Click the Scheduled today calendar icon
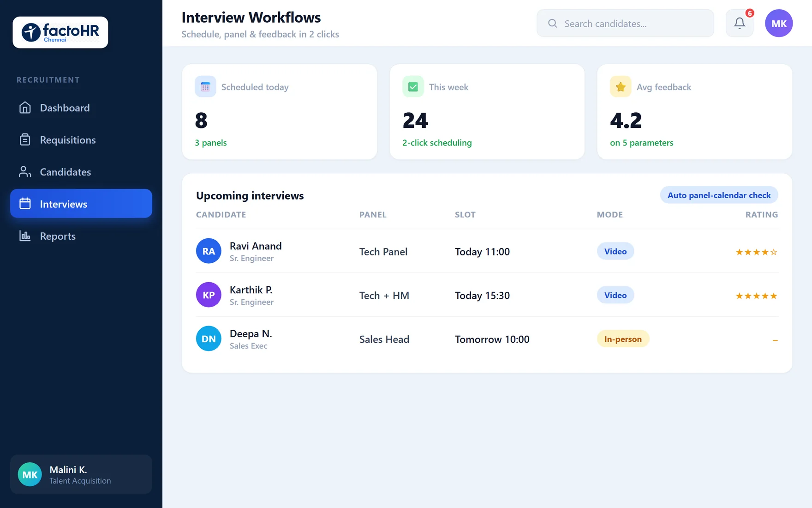Image resolution: width=812 pixels, height=508 pixels. pos(205,87)
